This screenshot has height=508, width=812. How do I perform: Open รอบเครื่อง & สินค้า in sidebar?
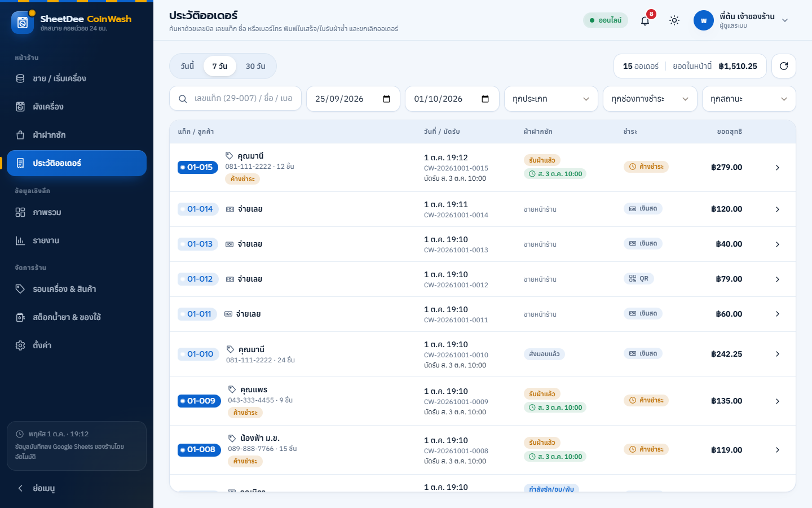tap(77, 289)
